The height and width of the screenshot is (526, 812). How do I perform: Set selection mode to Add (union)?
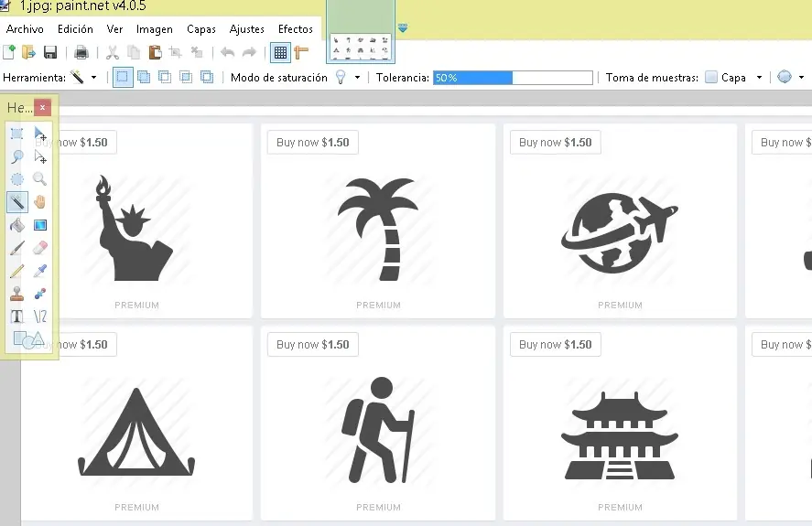144,77
